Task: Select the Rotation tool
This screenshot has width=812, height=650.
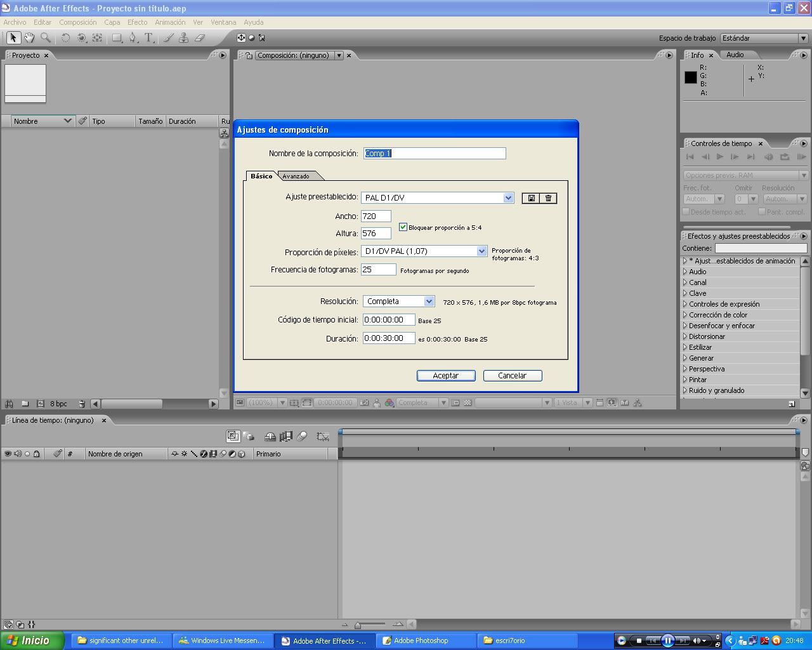Action: coord(65,38)
